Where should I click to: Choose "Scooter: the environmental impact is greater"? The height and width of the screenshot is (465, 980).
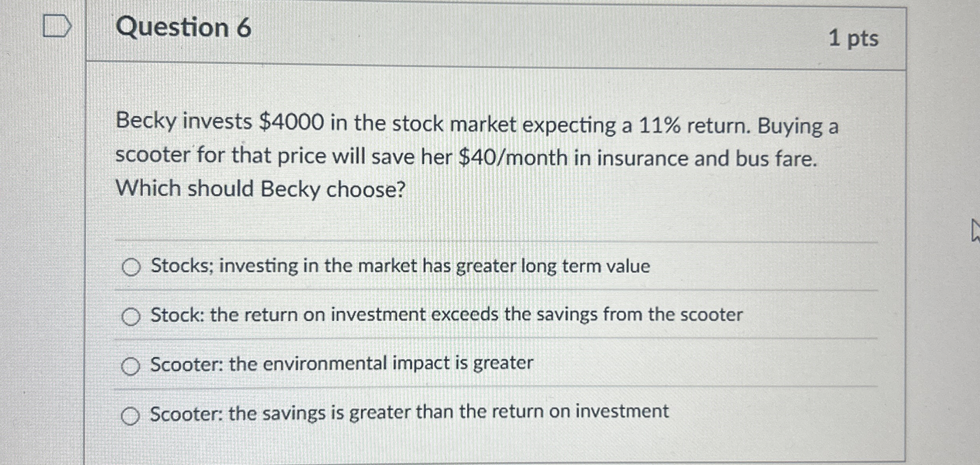tap(132, 364)
